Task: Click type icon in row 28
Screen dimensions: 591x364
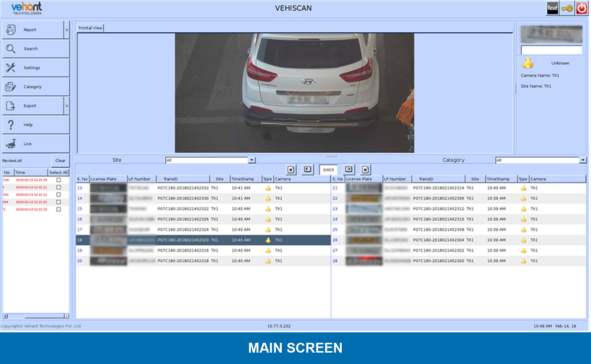Action: pos(524,261)
